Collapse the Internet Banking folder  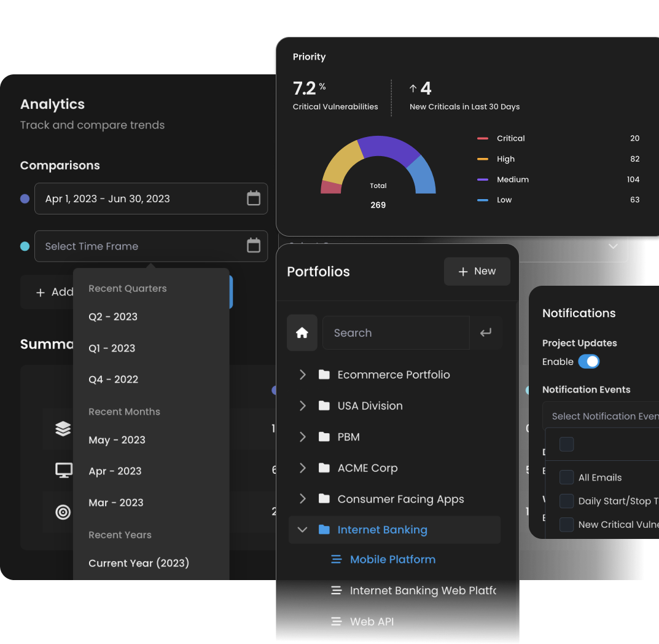coord(302,530)
